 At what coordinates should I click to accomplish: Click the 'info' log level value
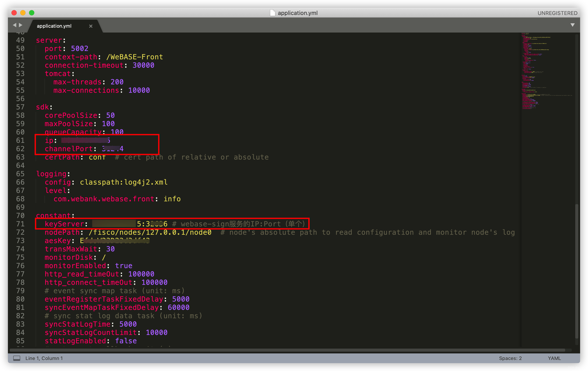pyautogui.click(x=172, y=199)
